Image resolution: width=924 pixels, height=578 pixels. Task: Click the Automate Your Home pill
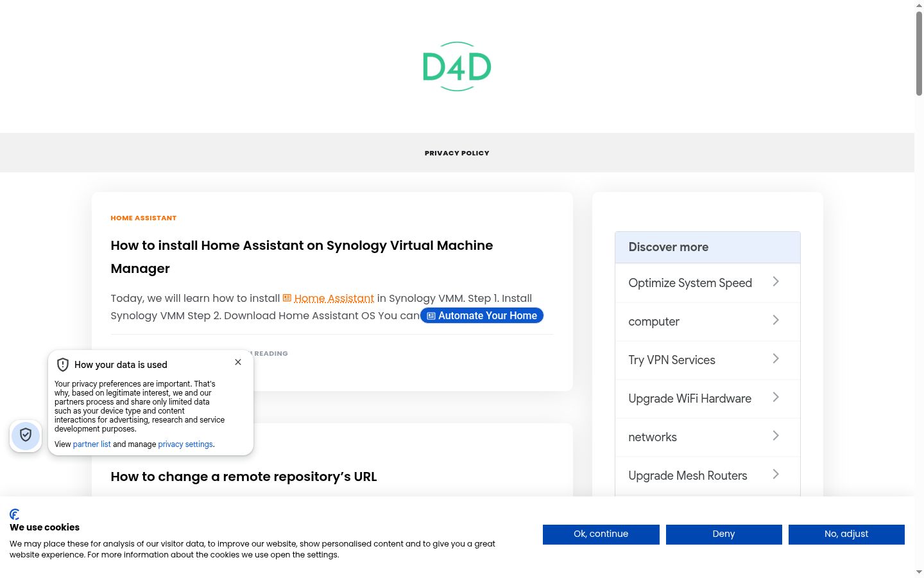482,315
